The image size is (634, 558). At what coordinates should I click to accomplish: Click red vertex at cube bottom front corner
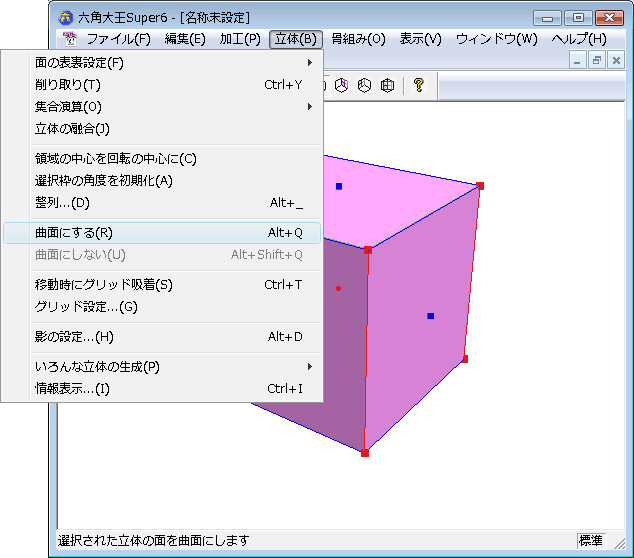click(365, 453)
